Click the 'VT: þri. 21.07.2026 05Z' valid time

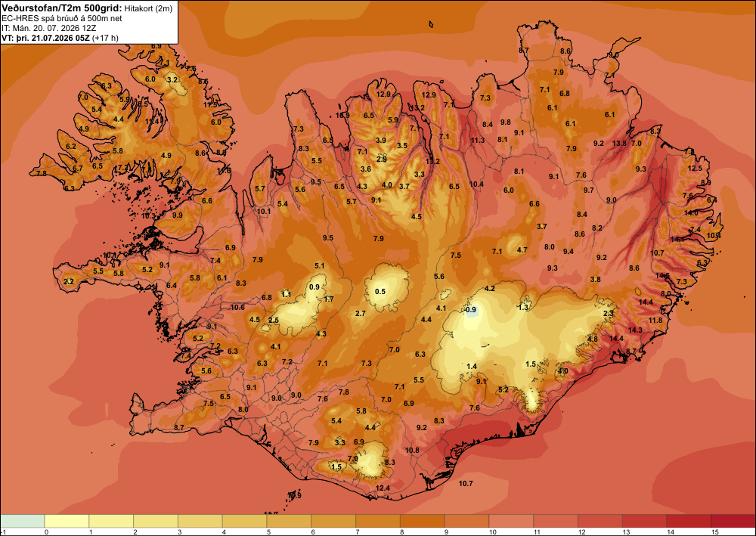pyautogui.click(x=45, y=38)
